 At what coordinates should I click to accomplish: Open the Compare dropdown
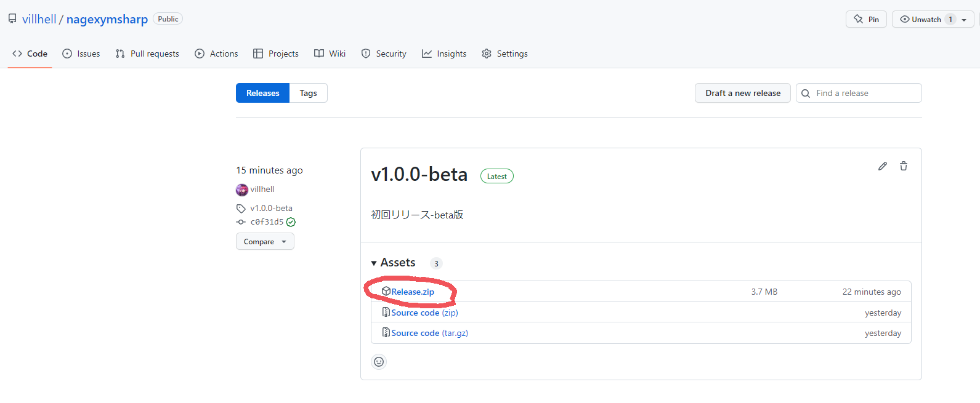pos(265,241)
